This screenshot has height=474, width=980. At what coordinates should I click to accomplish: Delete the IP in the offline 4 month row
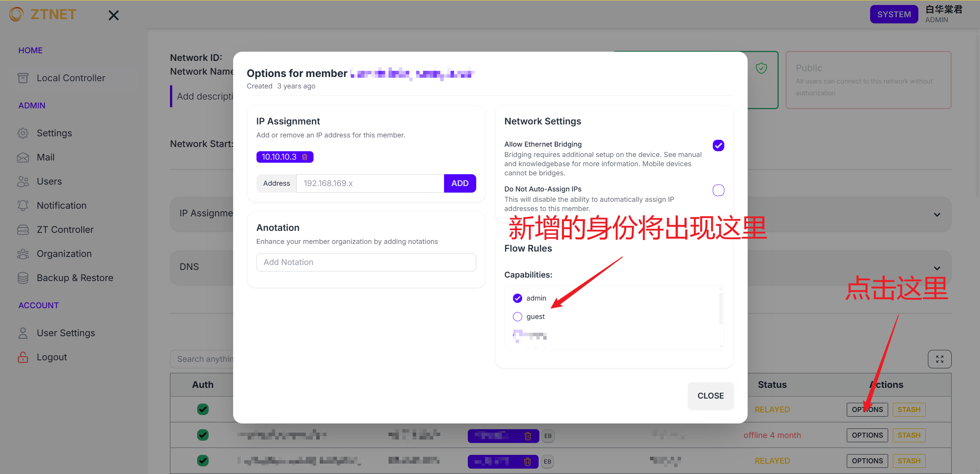click(528, 436)
